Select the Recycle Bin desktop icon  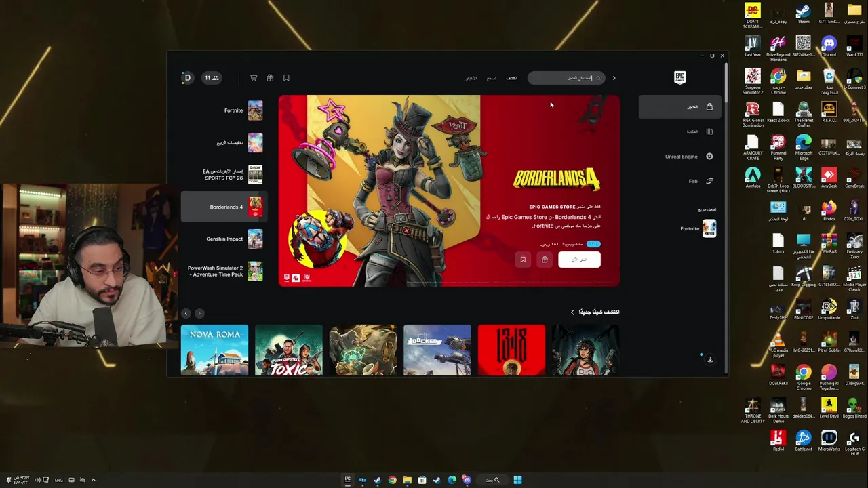tap(829, 81)
